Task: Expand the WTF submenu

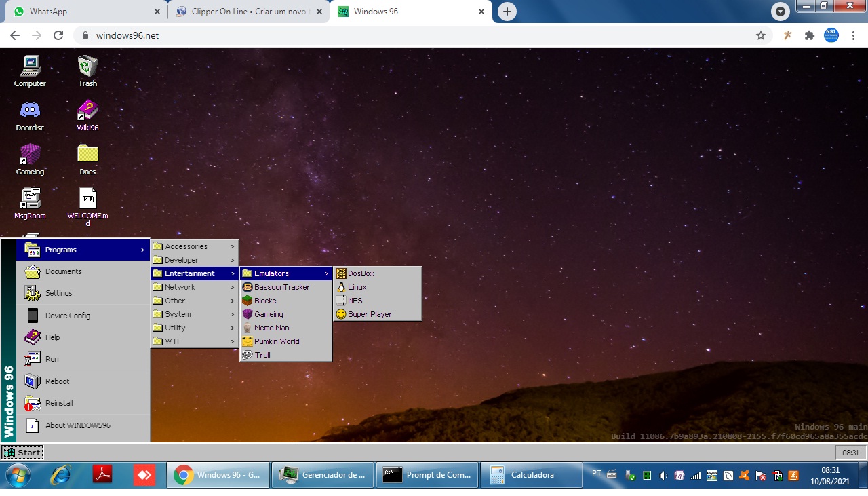Action: [x=195, y=341]
